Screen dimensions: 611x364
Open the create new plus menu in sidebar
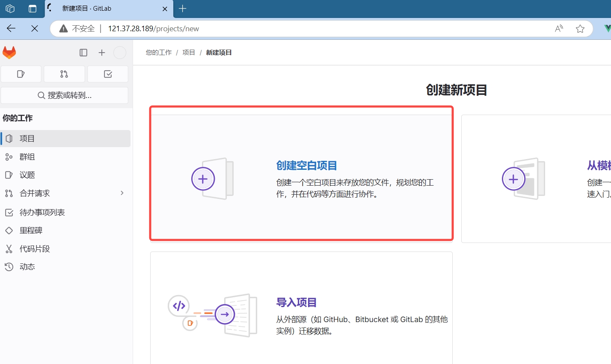(x=102, y=53)
